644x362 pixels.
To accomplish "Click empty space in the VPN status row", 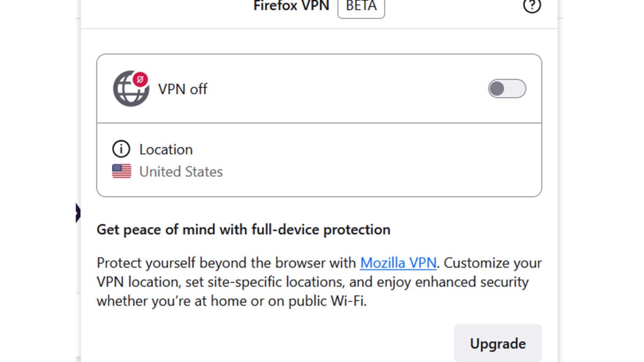I will (x=343, y=89).
